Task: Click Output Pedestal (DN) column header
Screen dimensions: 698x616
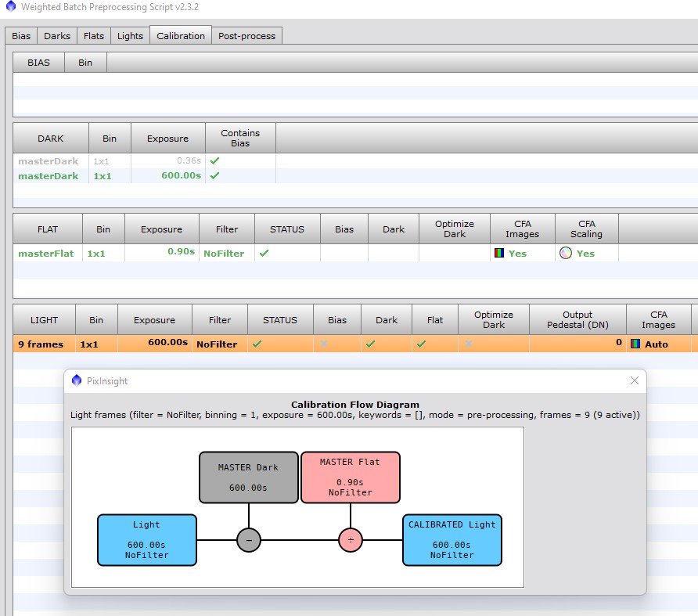Action: point(577,320)
